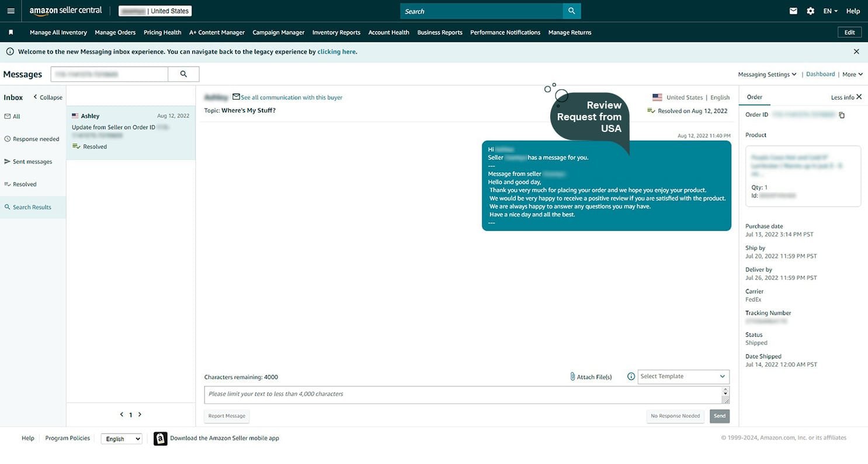Click into the message reply text field

point(463,395)
